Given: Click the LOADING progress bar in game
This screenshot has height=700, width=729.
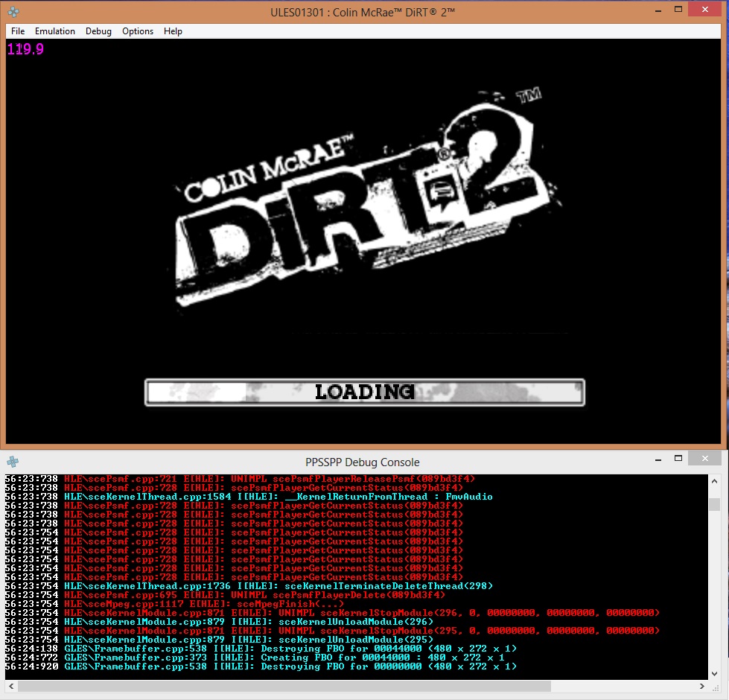Looking at the screenshot, I should pyautogui.click(x=364, y=392).
